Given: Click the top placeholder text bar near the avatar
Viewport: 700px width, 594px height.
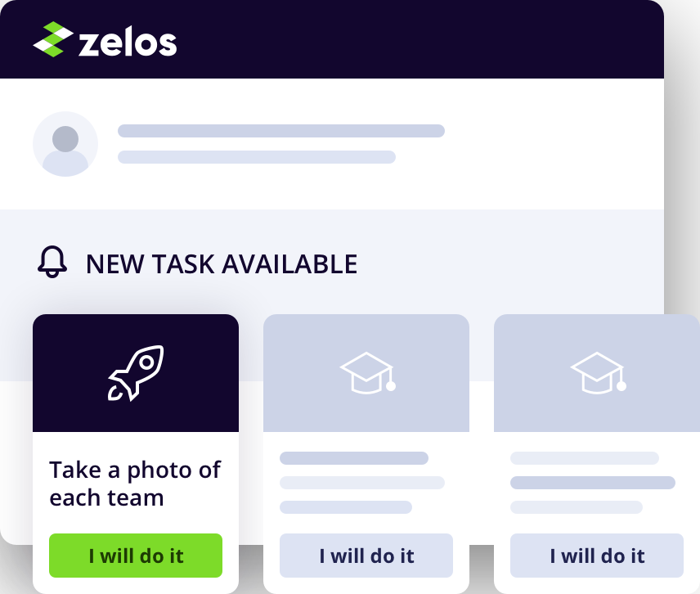Looking at the screenshot, I should pyautogui.click(x=281, y=130).
